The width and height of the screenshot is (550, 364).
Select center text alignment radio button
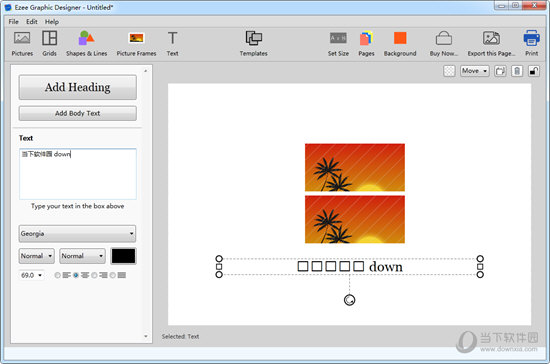(76, 275)
